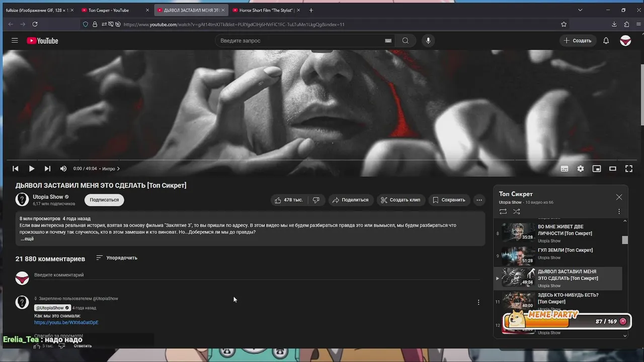Switch player to miniplayer mode
Viewport: 644px width, 362px height.
(597, 169)
